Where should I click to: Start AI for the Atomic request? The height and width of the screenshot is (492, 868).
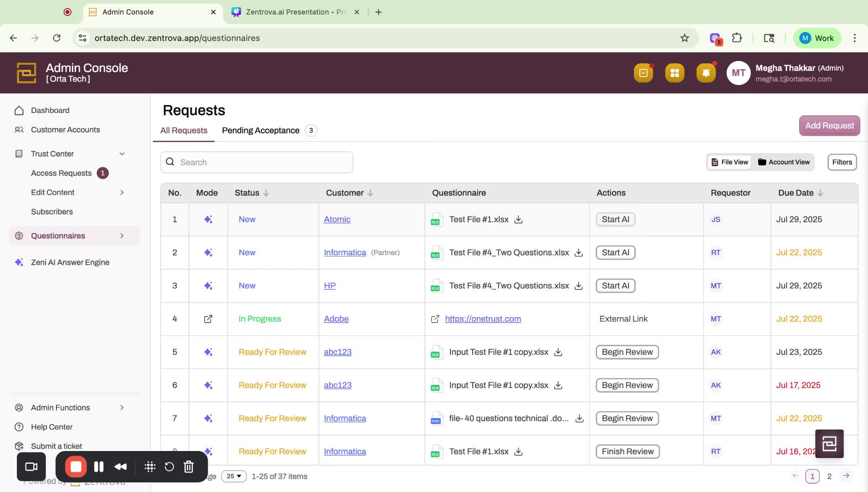pos(615,220)
